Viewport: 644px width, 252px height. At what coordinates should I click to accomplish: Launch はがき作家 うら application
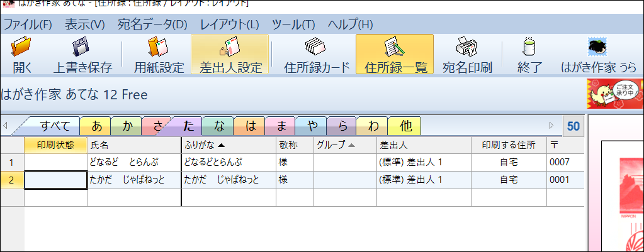click(599, 55)
